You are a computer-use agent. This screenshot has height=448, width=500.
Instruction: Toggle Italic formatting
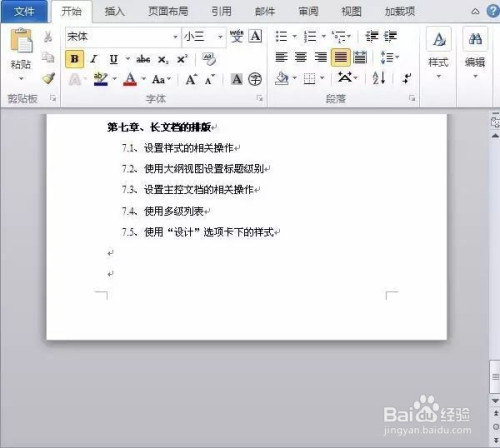pos(94,59)
